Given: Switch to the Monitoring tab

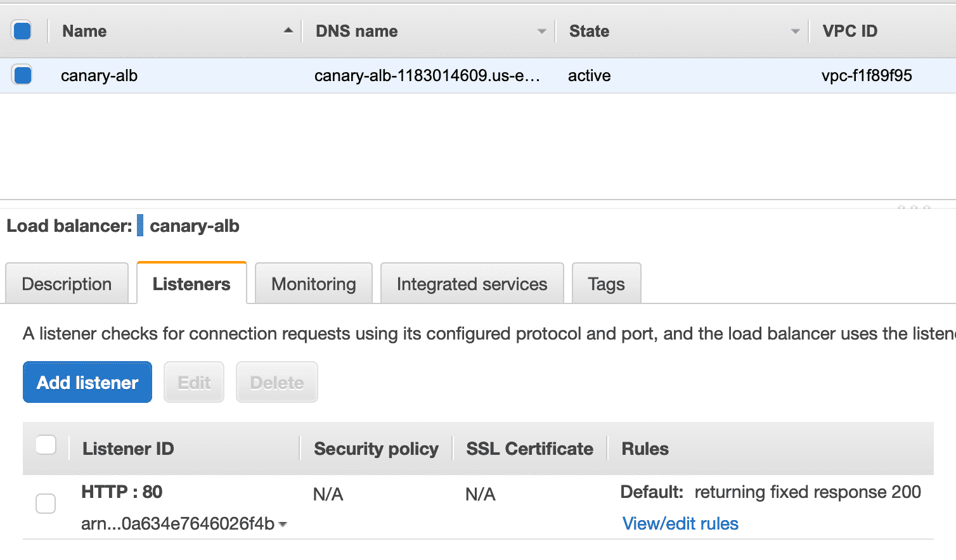Looking at the screenshot, I should 313,284.
